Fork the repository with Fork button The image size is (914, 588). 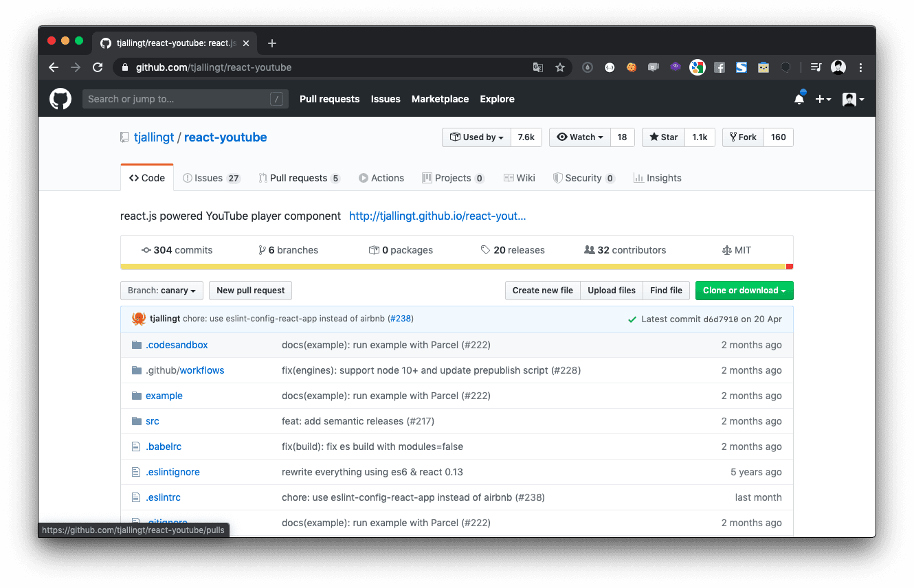[x=743, y=137]
